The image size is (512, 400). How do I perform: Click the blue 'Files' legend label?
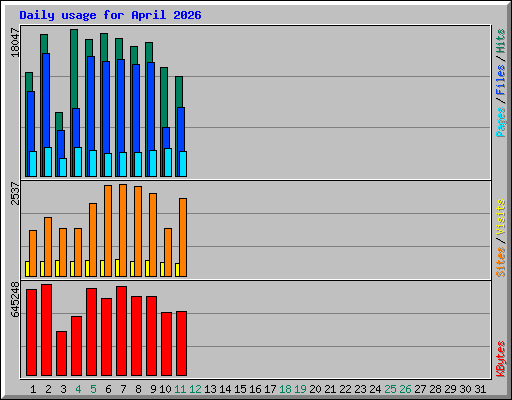tap(501, 80)
